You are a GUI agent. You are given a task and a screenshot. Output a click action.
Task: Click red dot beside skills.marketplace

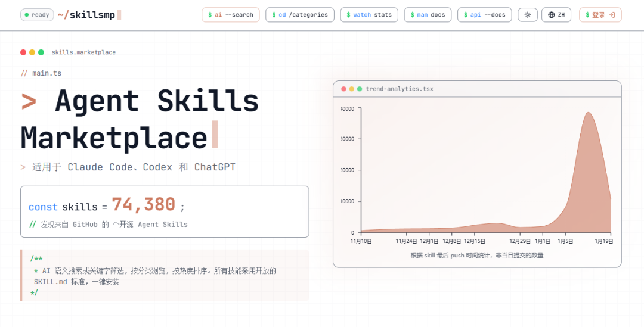click(x=23, y=52)
